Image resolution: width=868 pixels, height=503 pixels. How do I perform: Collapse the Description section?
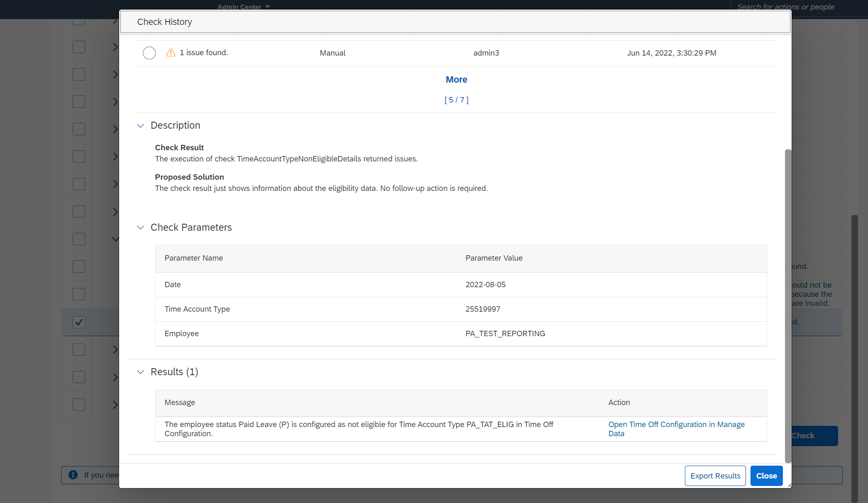[x=141, y=126]
